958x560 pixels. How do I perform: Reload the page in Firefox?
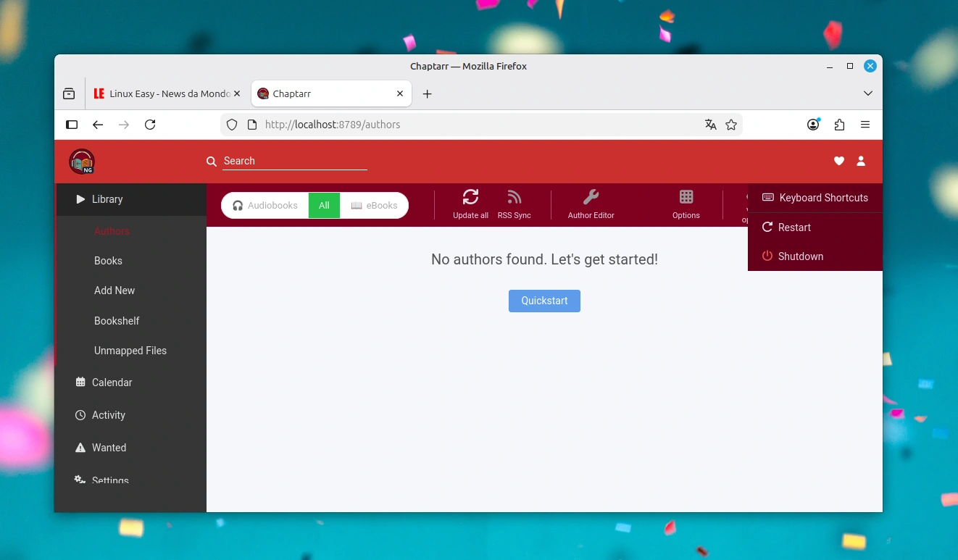(150, 125)
